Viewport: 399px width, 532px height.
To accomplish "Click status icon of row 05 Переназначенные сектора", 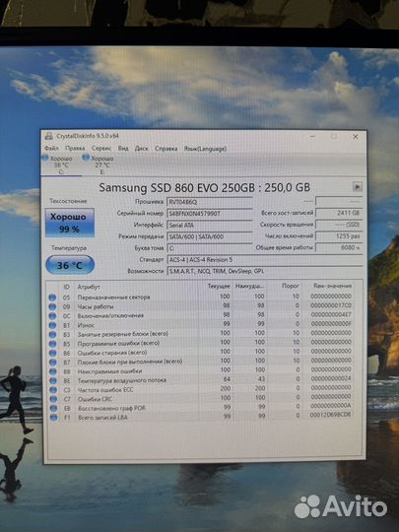I will [x=52, y=298].
